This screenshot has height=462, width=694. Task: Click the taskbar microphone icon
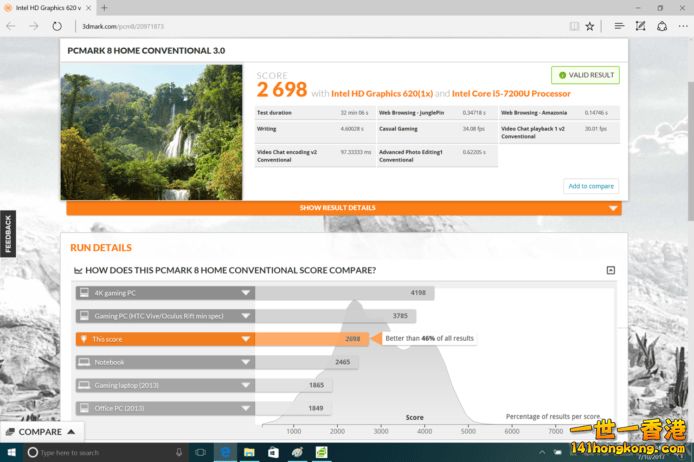pyautogui.click(x=179, y=452)
